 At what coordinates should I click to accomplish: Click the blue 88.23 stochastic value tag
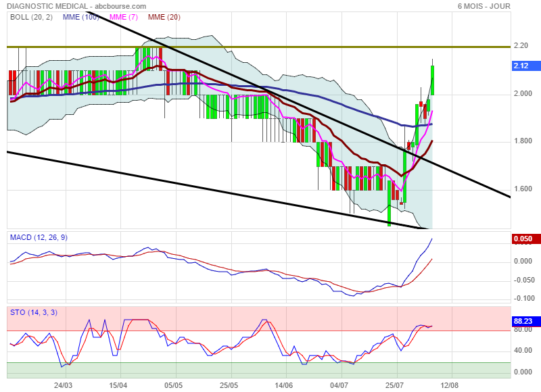point(526,321)
